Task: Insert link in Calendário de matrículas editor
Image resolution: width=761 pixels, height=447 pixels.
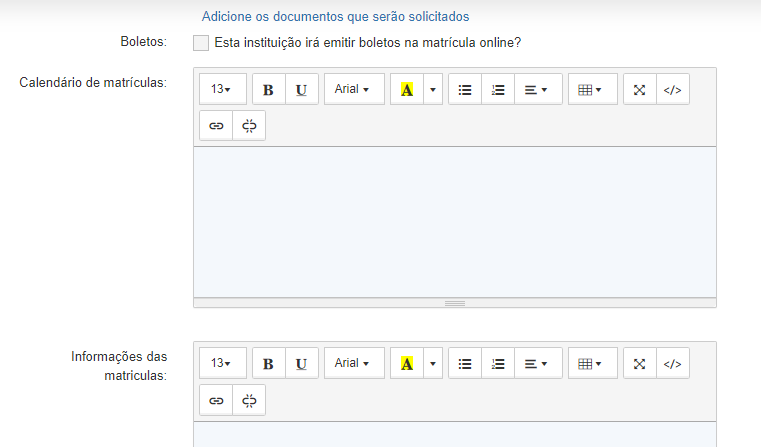Action: (x=216, y=126)
